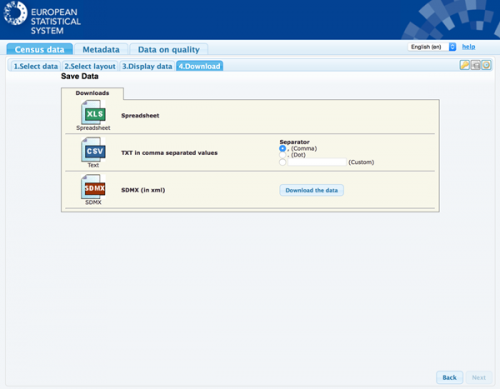Click the SDMX file icon
The height and width of the screenshot is (389, 500).
(93, 187)
